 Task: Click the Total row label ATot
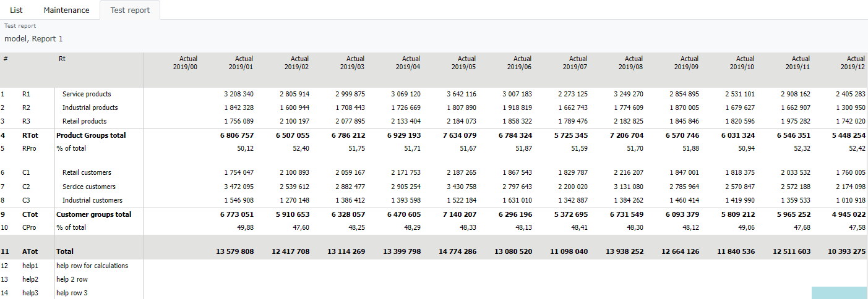click(30, 251)
